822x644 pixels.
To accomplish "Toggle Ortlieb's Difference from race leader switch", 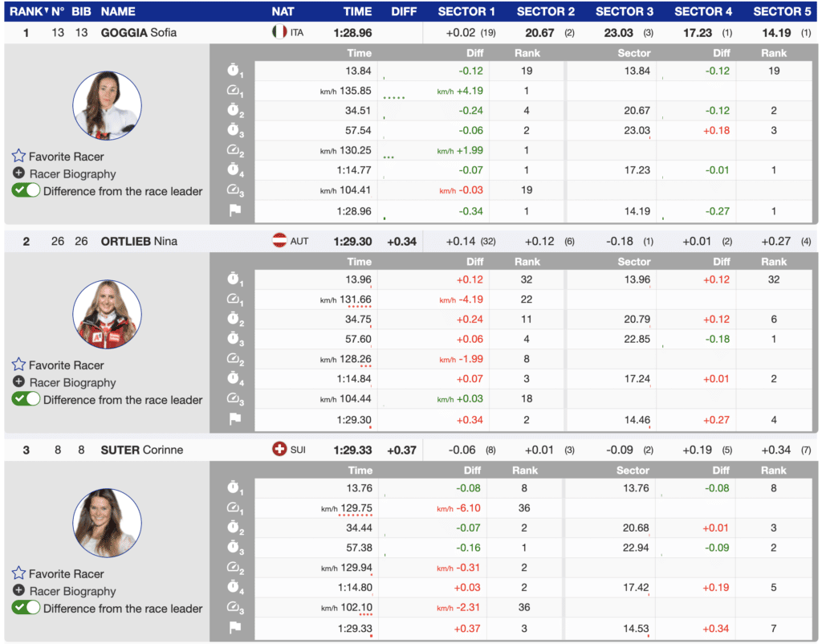I will coord(26,400).
